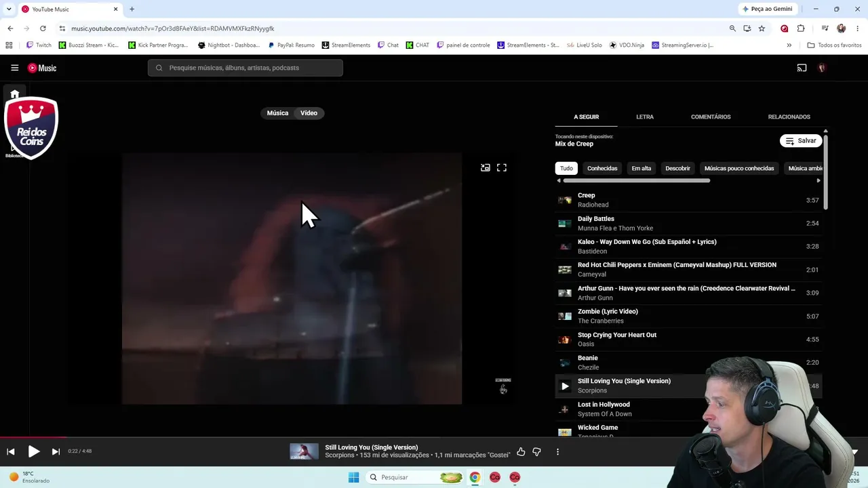This screenshot has height=488, width=868.
Task: Select Zombie (Lyric Video) in the queue
Action: 688,316
